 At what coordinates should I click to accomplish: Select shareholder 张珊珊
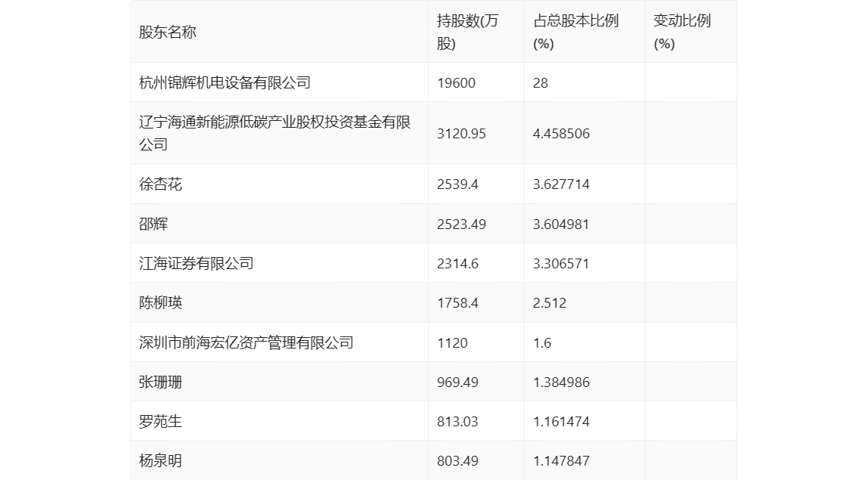coord(160,382)
